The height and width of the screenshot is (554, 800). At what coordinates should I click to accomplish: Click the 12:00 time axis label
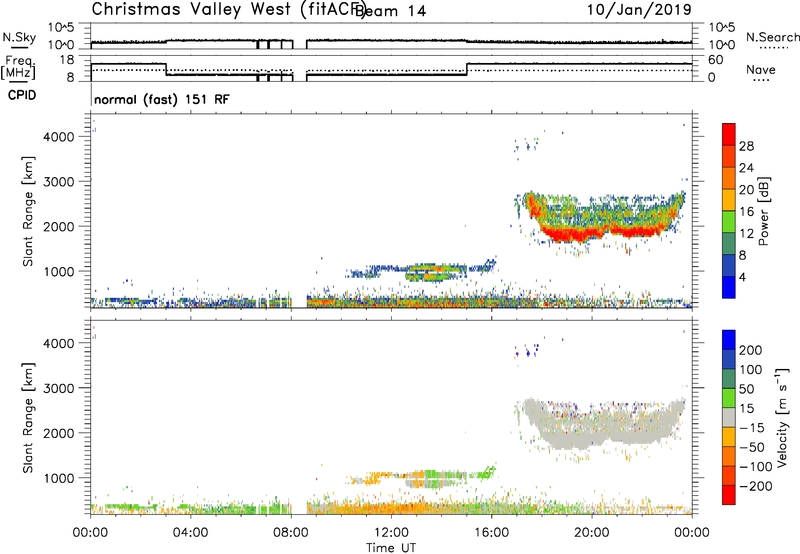click(391, 533)
